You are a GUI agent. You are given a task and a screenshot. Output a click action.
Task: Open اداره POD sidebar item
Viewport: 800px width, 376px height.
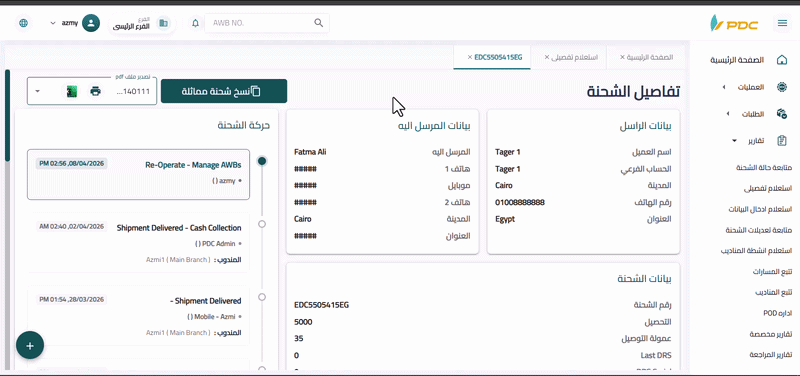[778, 313]
